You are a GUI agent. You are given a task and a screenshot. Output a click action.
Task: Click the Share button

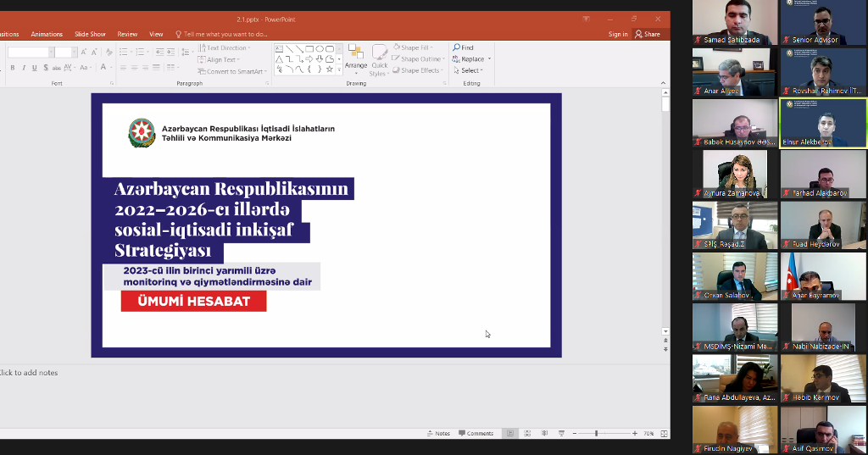click(x=648, y=34)
